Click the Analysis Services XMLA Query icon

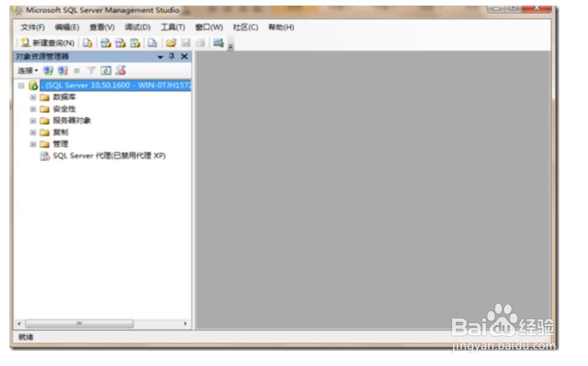[135, 43]
